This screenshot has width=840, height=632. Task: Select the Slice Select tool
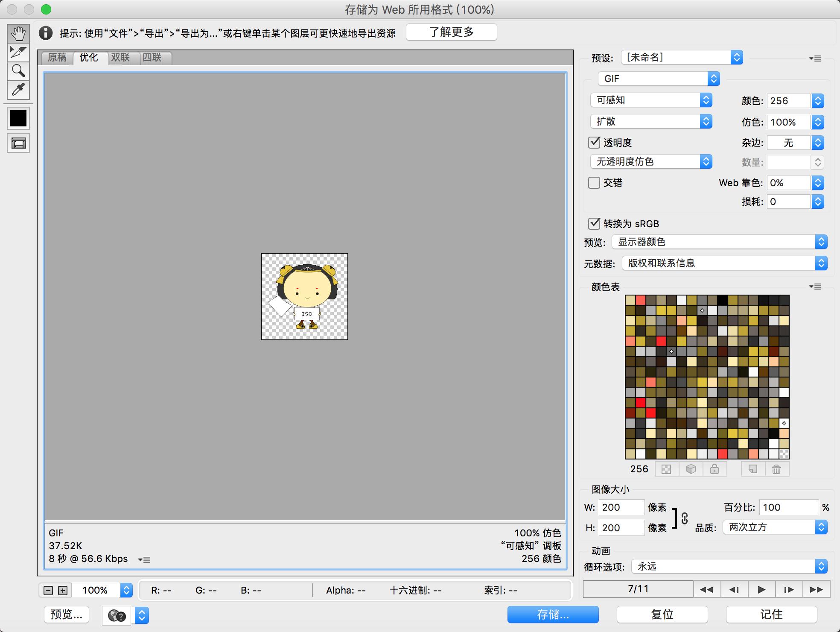pos(18,52)
